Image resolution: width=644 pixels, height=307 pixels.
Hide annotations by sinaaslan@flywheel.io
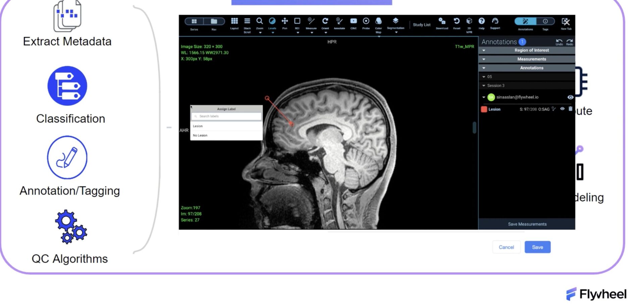(570, 97)
